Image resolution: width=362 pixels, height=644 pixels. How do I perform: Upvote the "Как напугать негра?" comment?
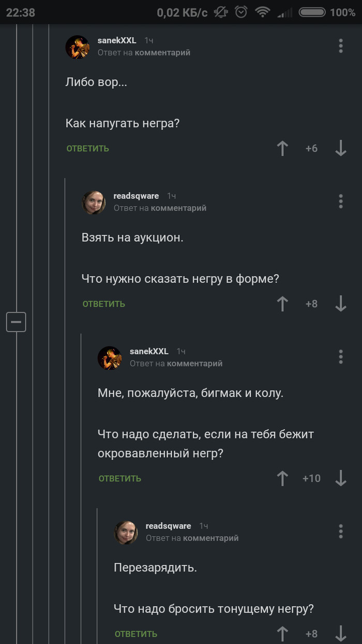tap(282, 149)
